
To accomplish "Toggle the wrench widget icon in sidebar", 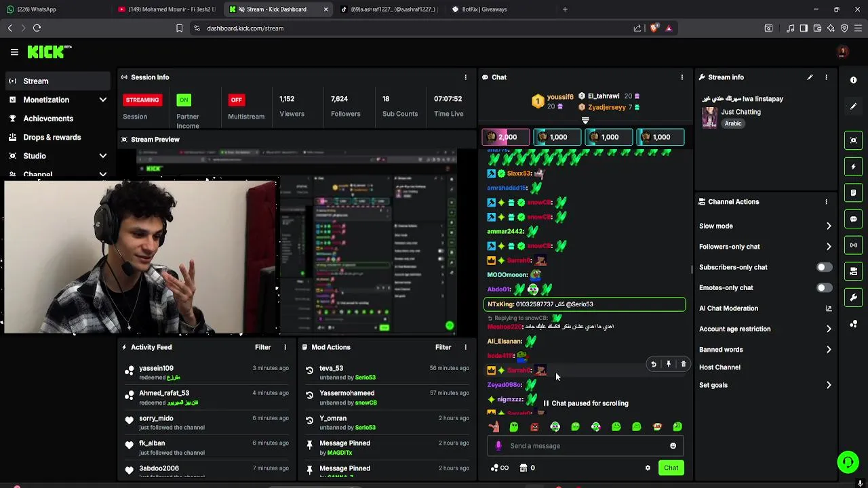I will 854,298.
